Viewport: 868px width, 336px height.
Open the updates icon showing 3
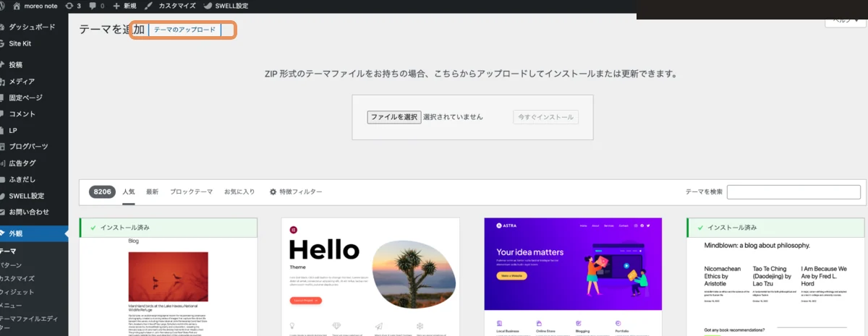point(72,5)
